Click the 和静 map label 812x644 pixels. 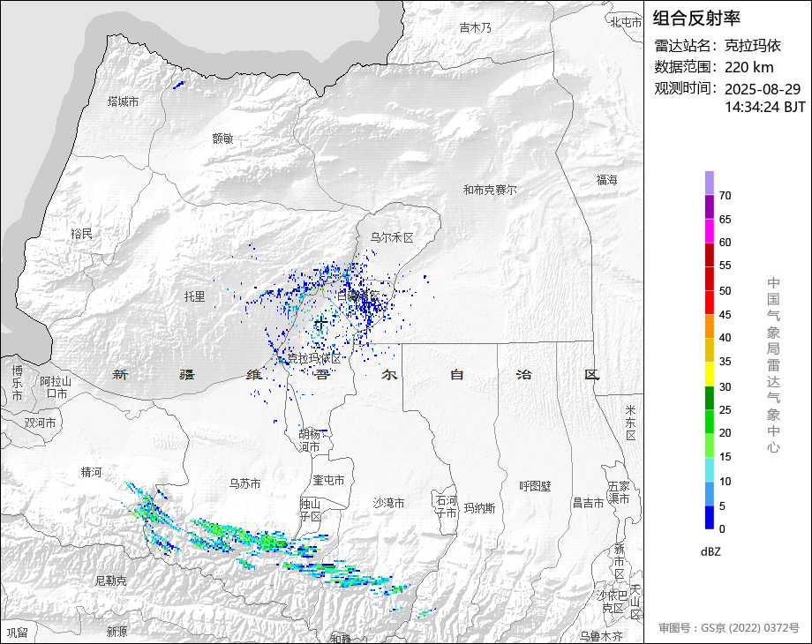click(341, 639)
